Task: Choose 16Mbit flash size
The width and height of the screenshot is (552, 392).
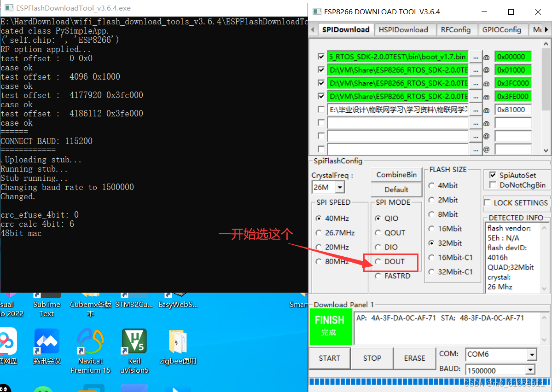Action: pyautogui.click(x=431, y=229)
